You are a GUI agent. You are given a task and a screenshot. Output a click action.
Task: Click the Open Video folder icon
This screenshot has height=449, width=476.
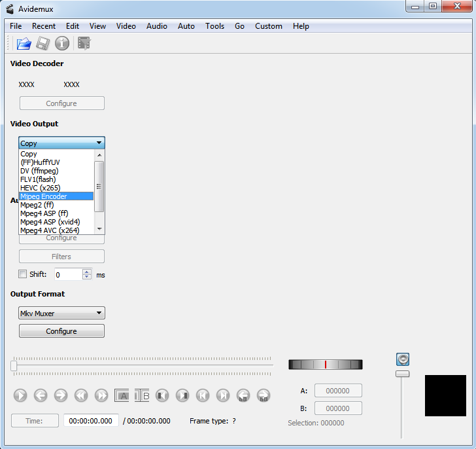(x=24, y=44)
